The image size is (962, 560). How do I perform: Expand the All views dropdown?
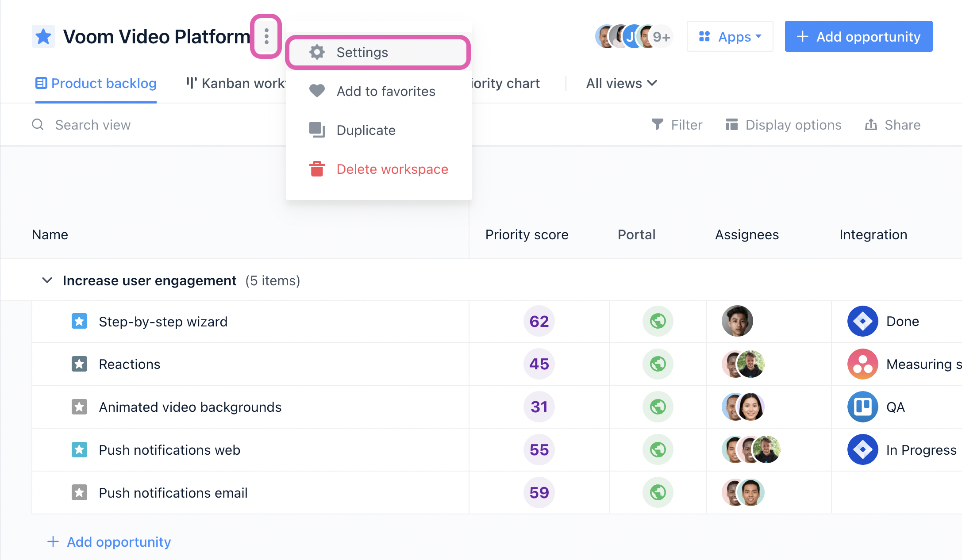coord(622,83)
